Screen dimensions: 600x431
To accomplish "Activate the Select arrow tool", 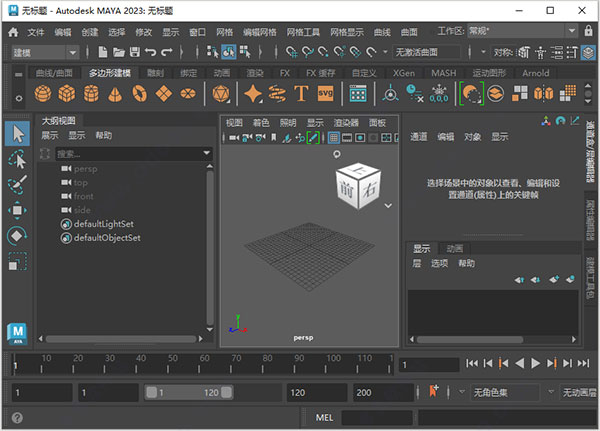I will coord(17,132).
